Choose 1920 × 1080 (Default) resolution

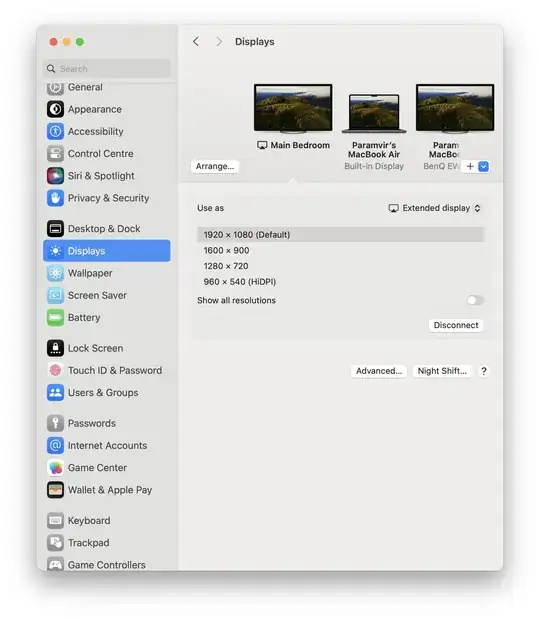[x=341, y=234]
